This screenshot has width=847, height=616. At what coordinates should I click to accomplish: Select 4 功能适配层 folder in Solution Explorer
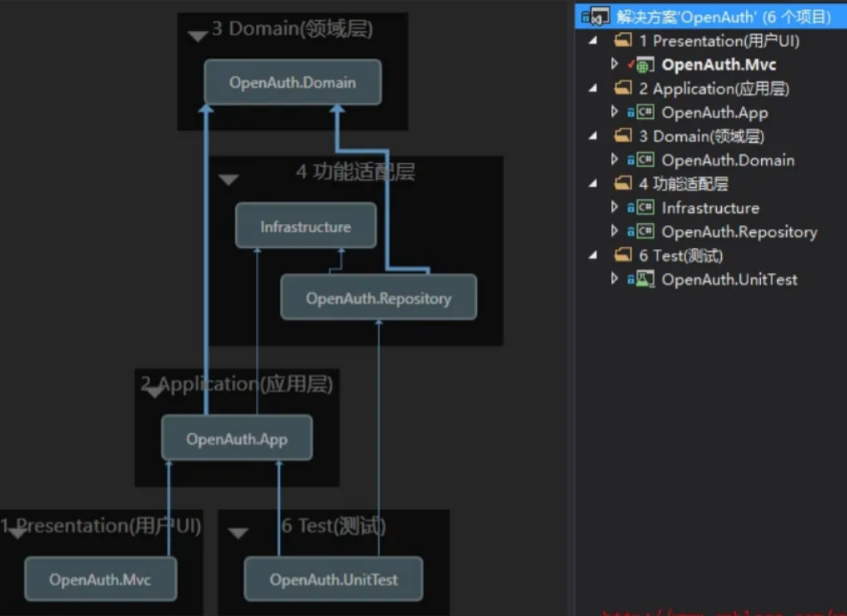coord(682,184)
